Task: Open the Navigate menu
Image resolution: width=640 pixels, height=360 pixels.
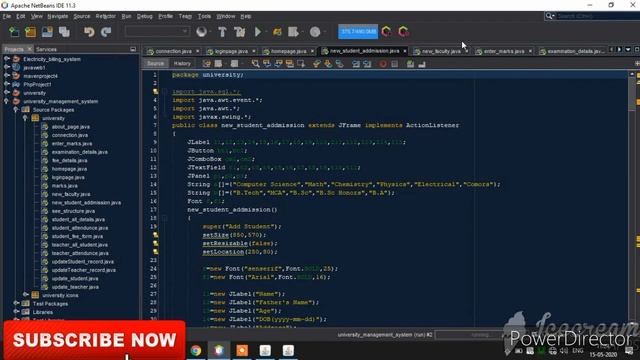Action: point(58,16)
